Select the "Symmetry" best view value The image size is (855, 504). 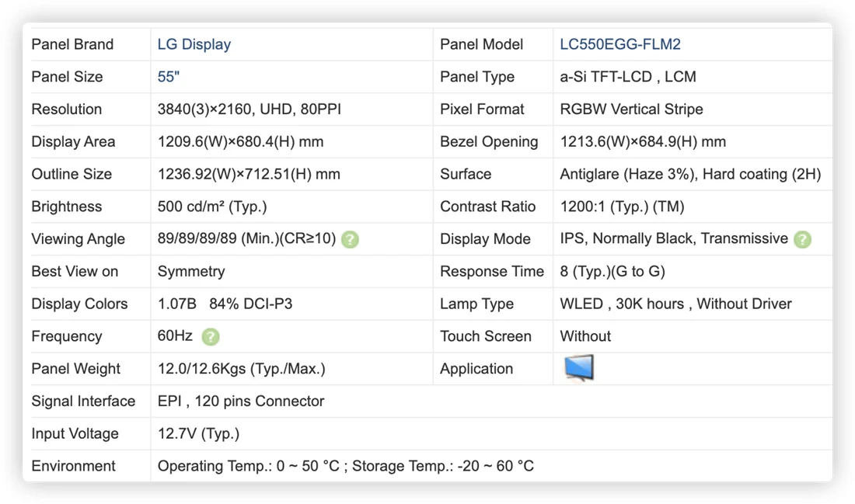191,271
